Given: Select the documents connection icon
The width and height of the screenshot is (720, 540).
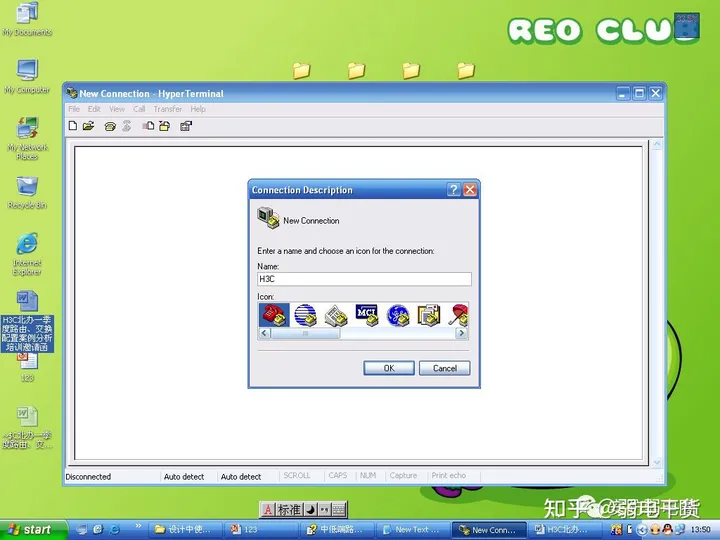Looking at the screenshot, I should (429, 315).
